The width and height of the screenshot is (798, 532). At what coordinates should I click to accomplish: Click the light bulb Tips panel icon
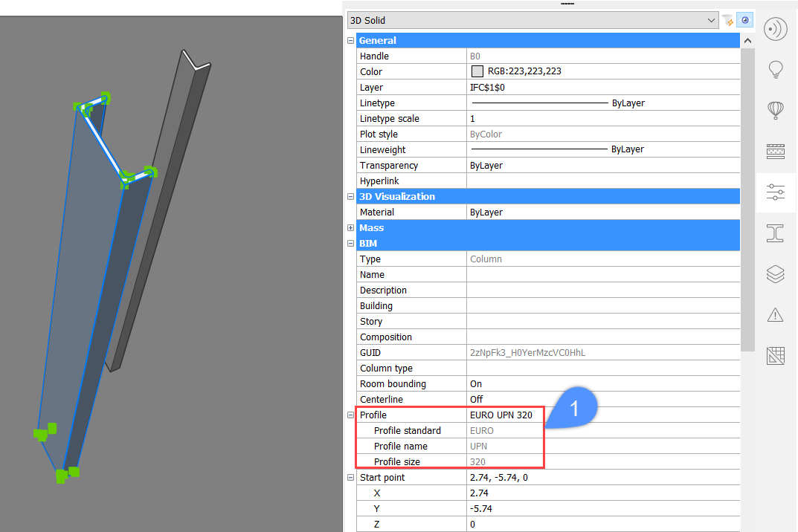(x=776, y=71)
